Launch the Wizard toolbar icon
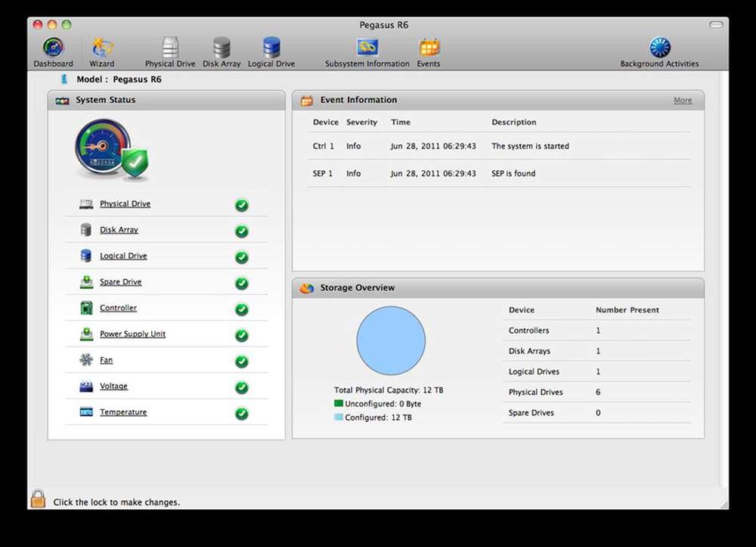This screenshot has width=756, height=547. click(102, 48)
